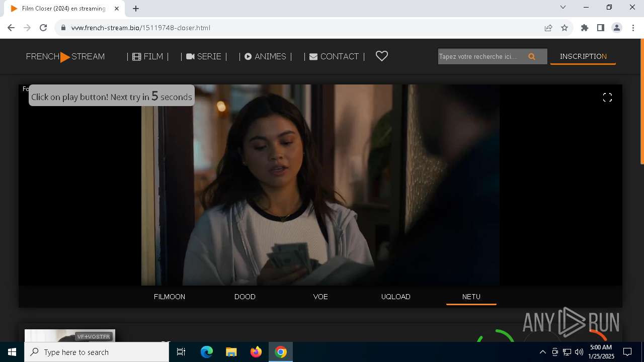644x362 pixels.
Task: Open Chrome extensions puzzle icon
Action: click(x=585, y=28)
